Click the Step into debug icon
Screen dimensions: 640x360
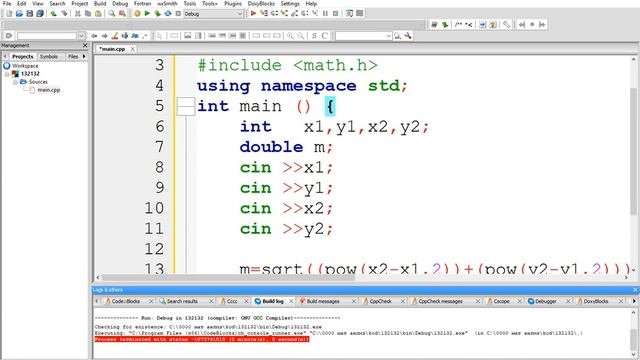pos(284,13)
